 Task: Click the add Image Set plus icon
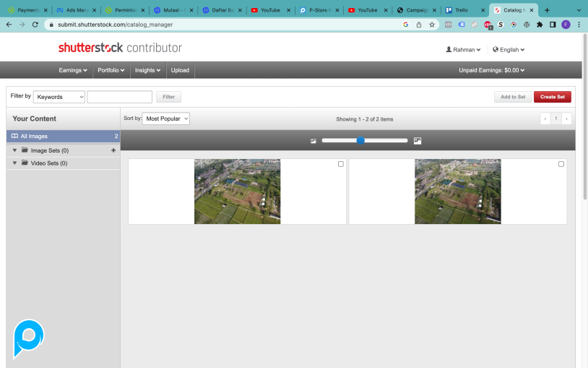113,150
